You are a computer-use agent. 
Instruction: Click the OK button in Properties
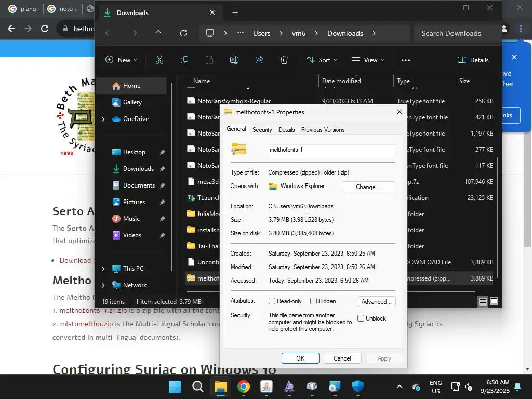click(300, 358)
